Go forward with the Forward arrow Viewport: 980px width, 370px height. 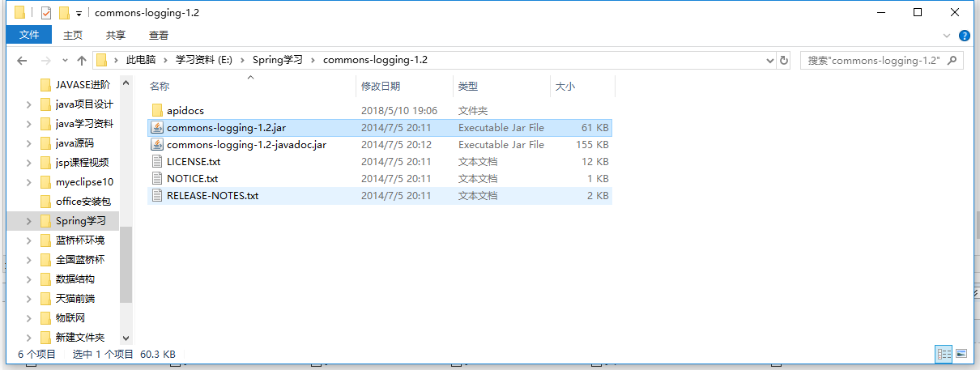46,61
